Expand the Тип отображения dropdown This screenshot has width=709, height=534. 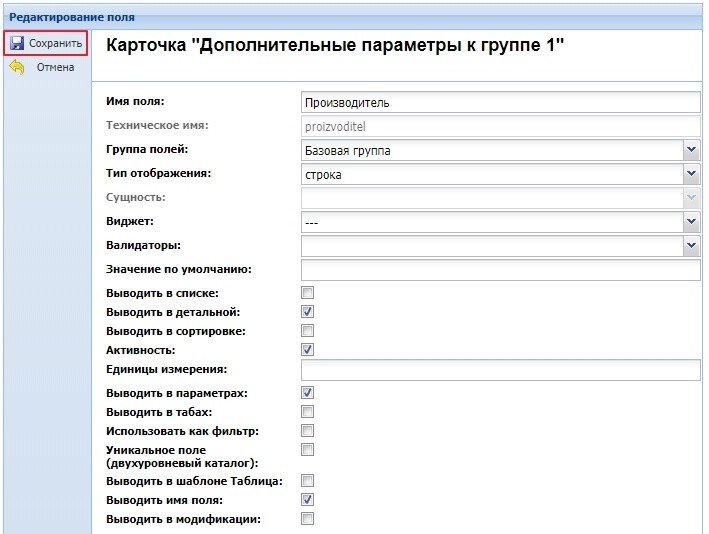click(691, 174)
